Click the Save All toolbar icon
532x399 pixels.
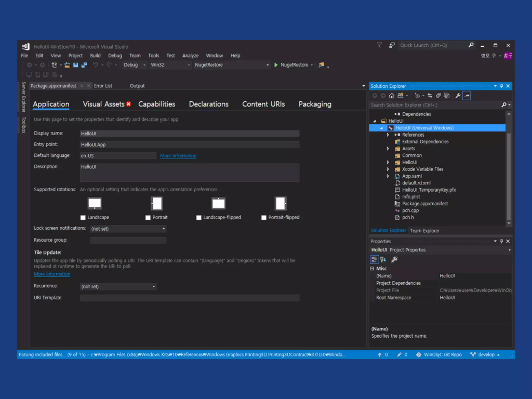tap(84, 65)
